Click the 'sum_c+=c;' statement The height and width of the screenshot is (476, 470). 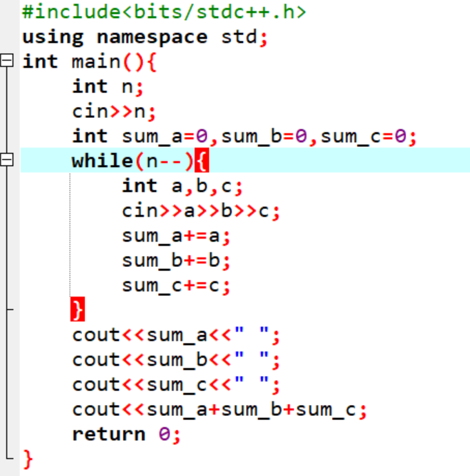[176, 285]
